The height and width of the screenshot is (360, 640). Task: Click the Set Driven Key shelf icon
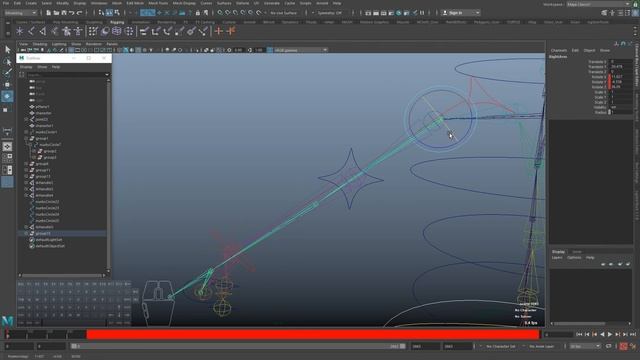(x=231, y=31)
